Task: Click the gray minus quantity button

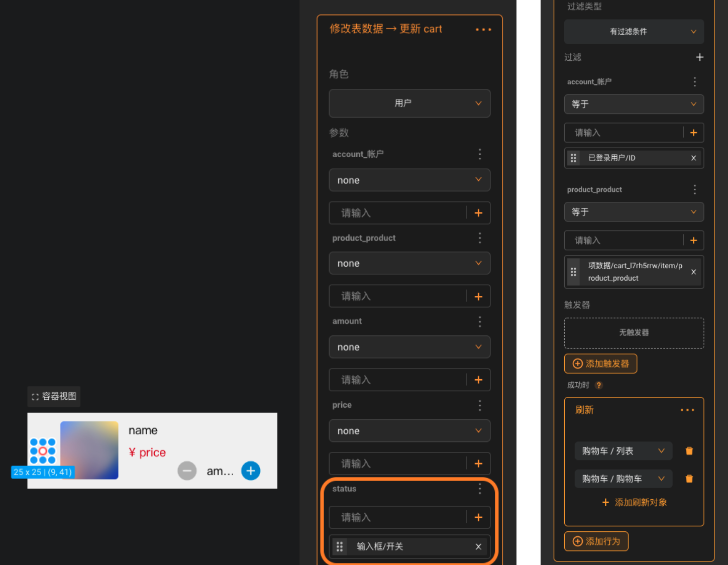Action: point(187,471)
